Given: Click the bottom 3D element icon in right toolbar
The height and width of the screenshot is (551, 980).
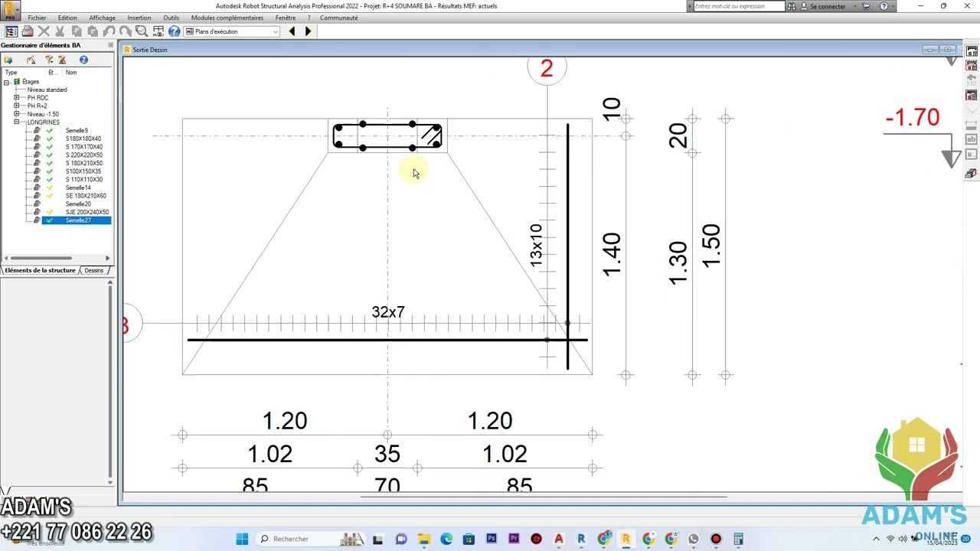Looking at the screenshot, I should [971, 174].
